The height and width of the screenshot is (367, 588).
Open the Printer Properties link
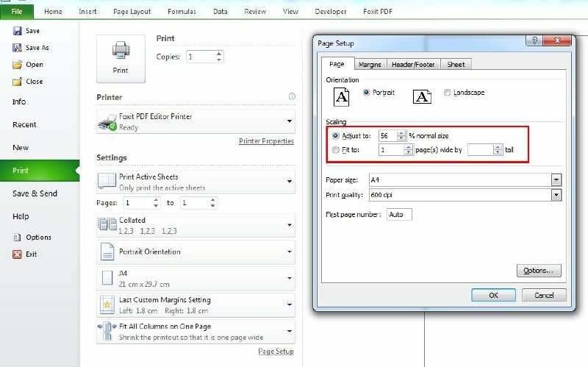266,141
